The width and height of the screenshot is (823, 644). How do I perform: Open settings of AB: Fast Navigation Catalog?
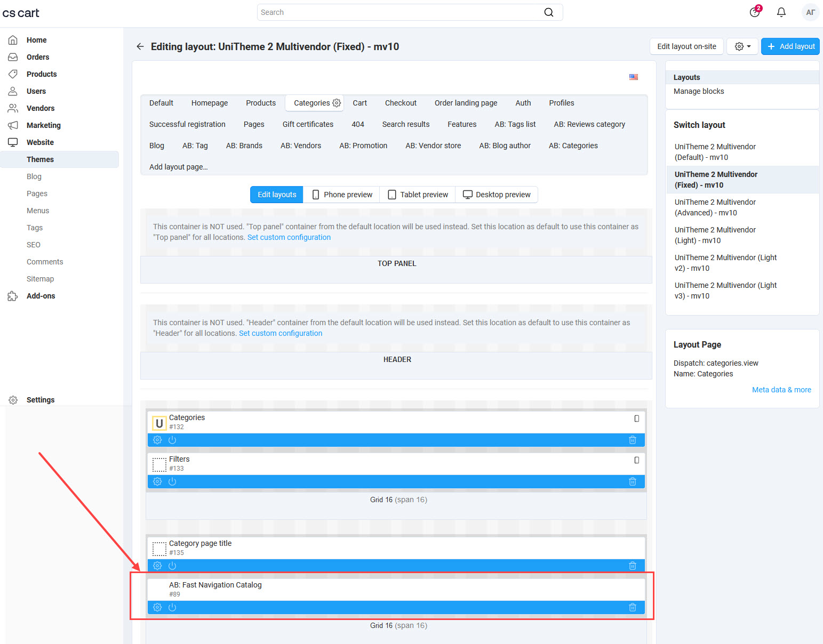(157, 607)
